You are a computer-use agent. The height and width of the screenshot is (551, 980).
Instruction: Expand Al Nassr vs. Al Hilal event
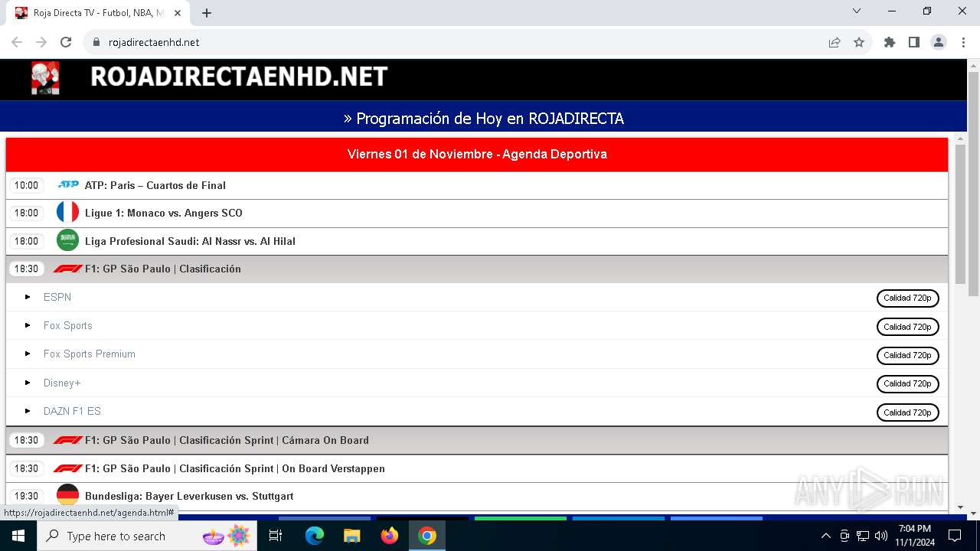[477, 241]
